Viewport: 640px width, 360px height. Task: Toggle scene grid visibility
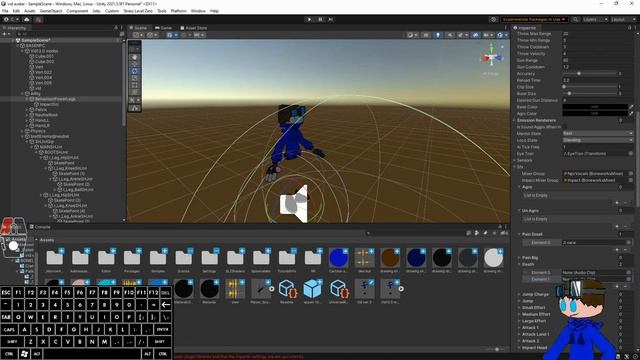tap(169, 35)
